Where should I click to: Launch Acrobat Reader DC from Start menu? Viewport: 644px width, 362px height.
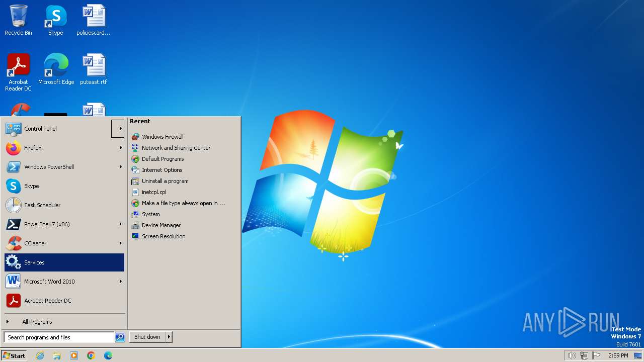[x=64, y=301]
